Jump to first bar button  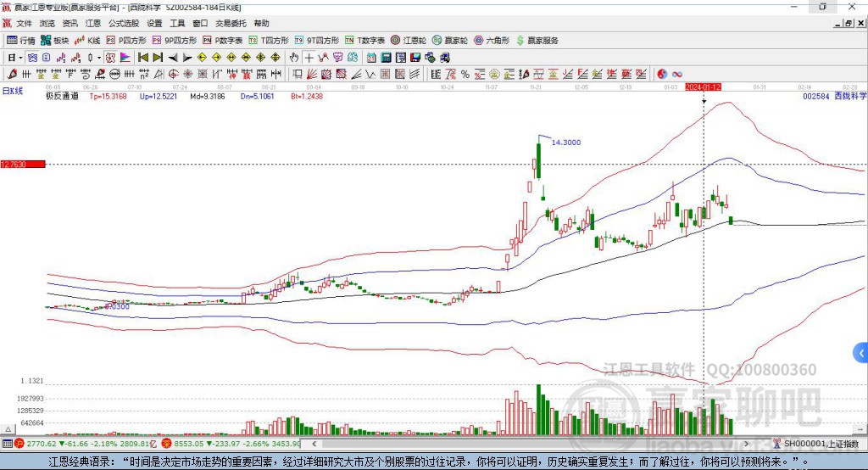click(142, 58)
